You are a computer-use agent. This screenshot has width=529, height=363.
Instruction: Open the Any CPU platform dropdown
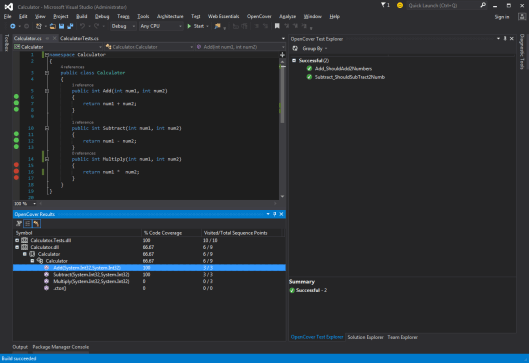161,26
